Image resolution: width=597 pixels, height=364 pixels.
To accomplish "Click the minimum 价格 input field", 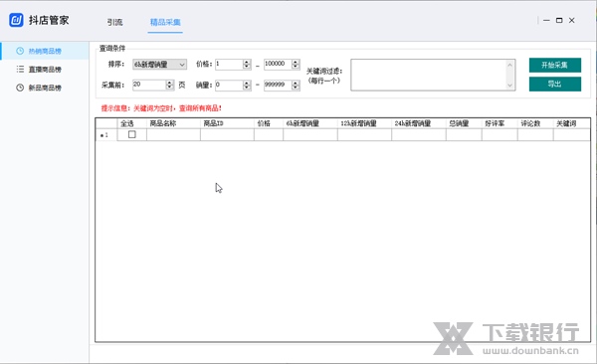I will pos(229,65).
